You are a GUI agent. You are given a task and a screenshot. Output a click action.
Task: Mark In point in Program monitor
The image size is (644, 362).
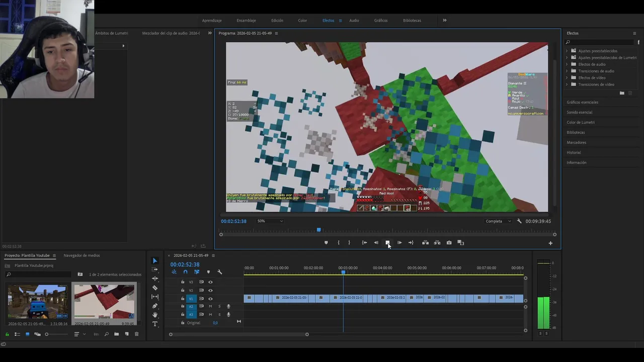[338, 243]
